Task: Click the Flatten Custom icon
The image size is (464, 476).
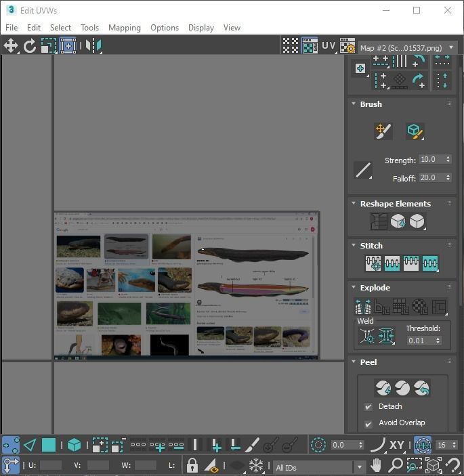Action: tap(439, 307)
